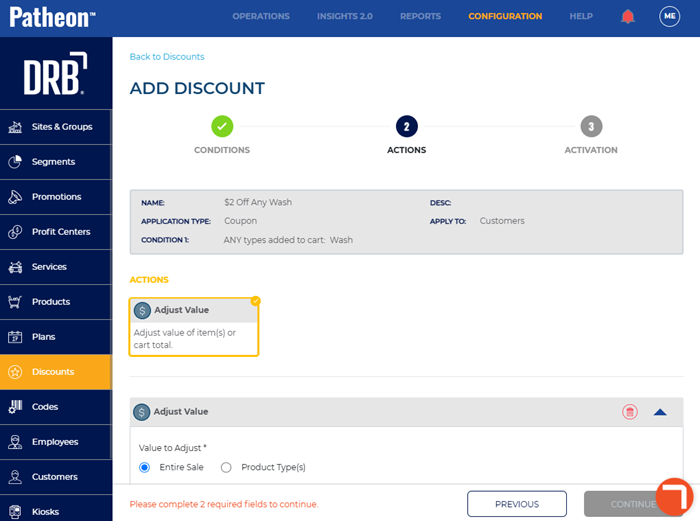Open the Help menu
The image size is (700, 521).
click(x=581, y=17)
